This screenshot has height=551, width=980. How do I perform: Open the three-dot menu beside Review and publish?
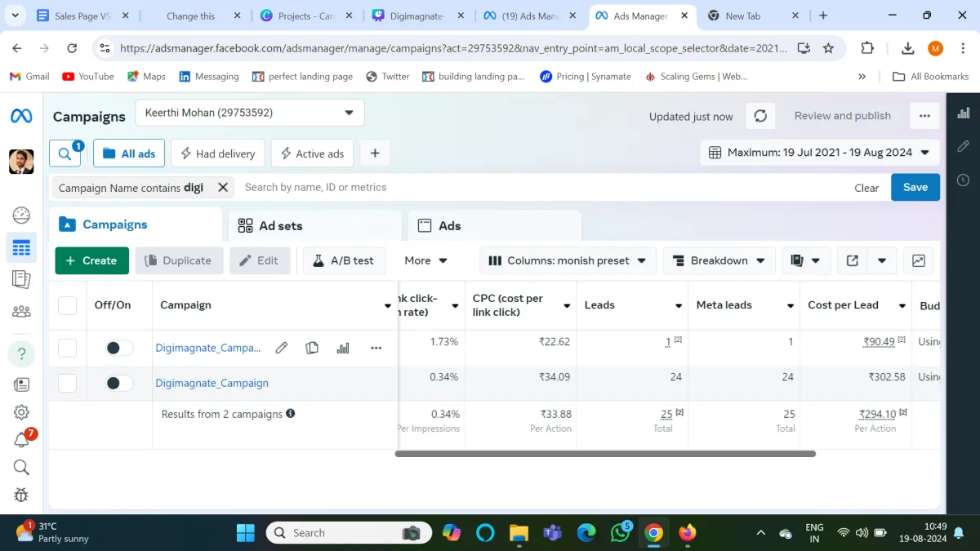pos(924,116)
